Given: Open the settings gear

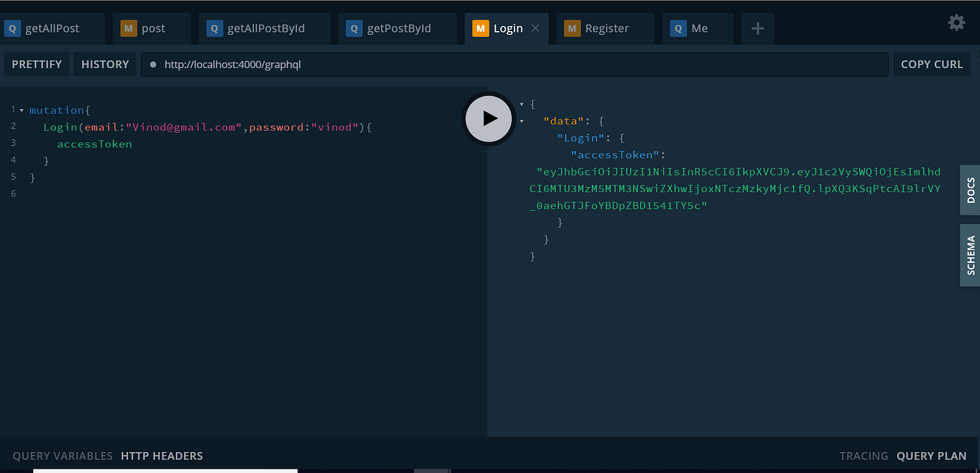Looking at the screenshot, I should pyautogui.click(x=956, y=22).
